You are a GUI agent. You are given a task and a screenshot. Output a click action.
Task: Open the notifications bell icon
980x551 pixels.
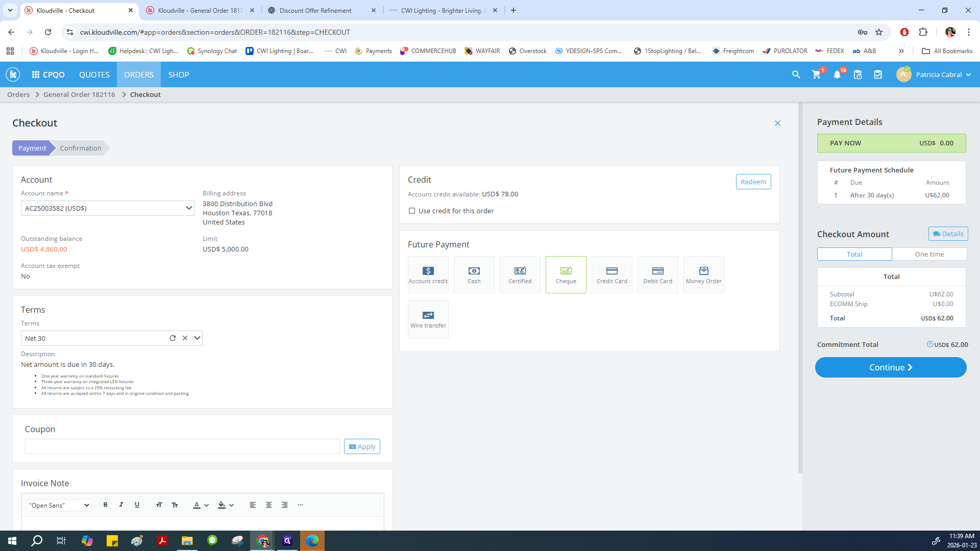point(837,74)
